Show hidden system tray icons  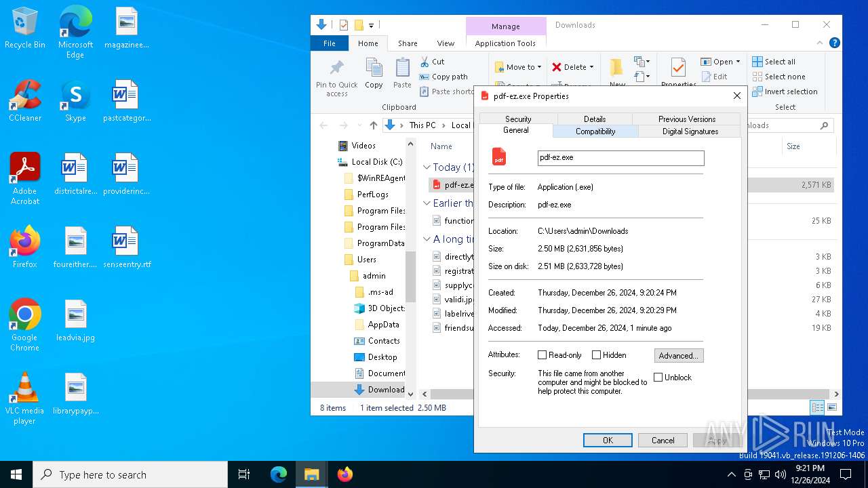[x=731, y=474]
